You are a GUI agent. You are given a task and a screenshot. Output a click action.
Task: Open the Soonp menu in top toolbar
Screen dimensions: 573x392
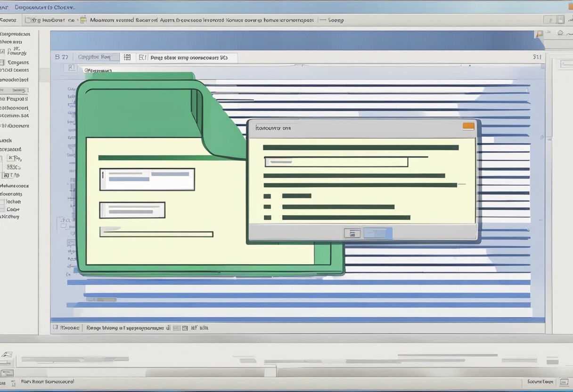(336, 20)
